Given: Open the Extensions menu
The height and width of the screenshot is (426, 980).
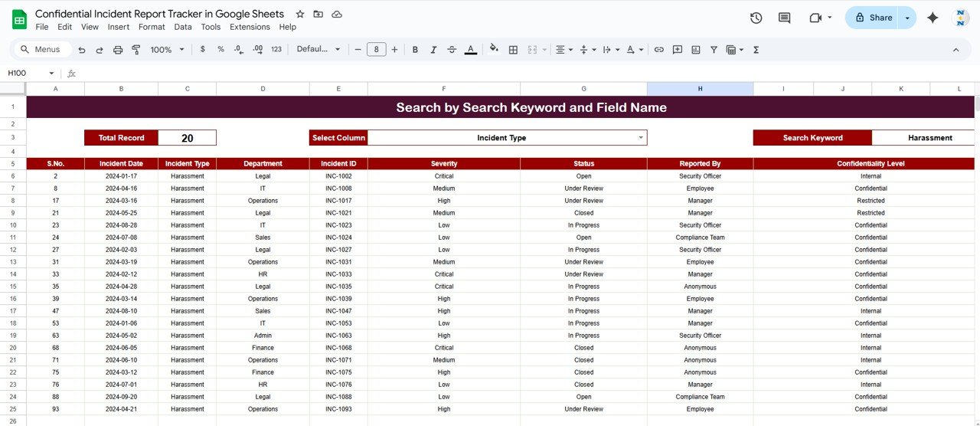Looking at the screenshot, I should pyautogui.click(x=250, y=27).
